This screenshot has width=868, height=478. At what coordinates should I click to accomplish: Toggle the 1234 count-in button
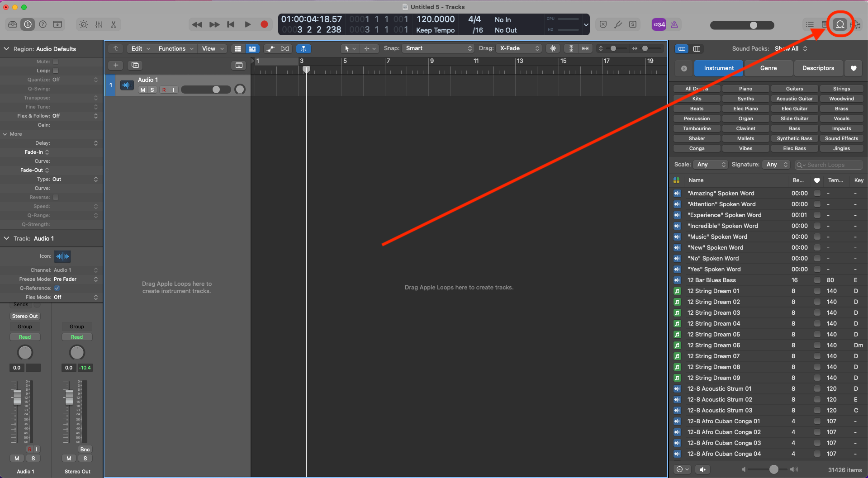pyautogui.click(x=659, y=24)
